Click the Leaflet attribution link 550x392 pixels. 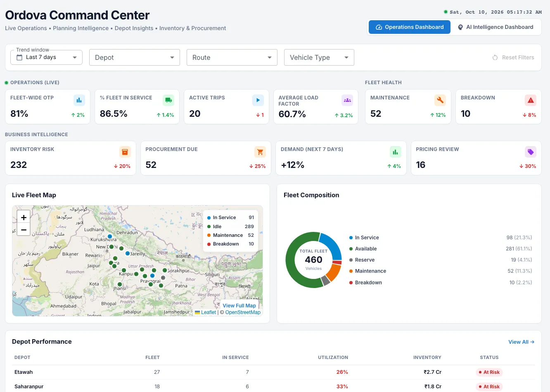coord(209,312)
